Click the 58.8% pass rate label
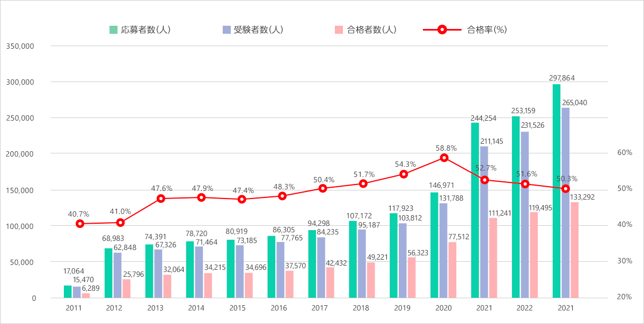644x324 pixels. (x=446, y=148)
